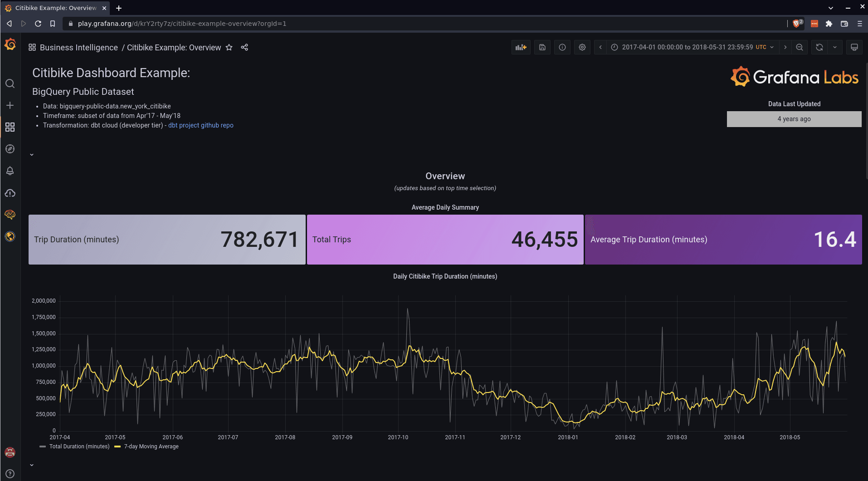The width and height of the screenshot is (868, 481).
Task: Open the time range picker dropdown
Action: click(693, 47)
